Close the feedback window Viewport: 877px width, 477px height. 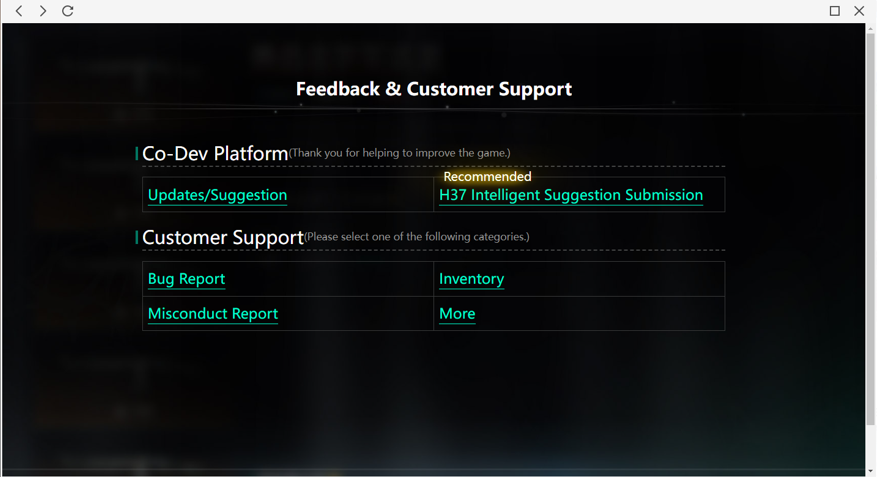(859, 11)
